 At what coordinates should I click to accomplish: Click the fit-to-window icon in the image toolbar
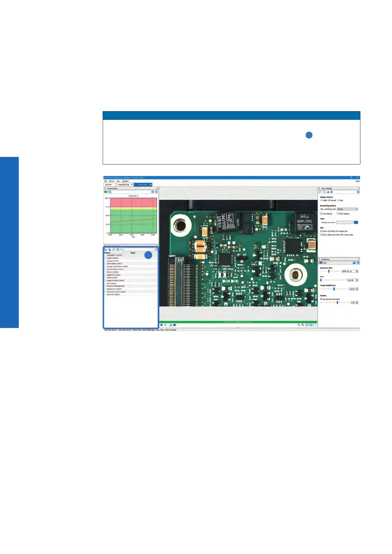tap(307, 325)
